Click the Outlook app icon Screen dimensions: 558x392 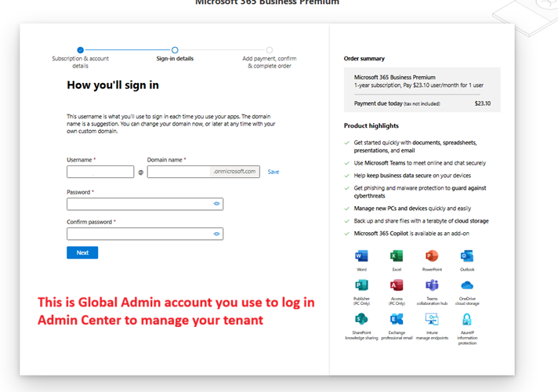pyautogui.click(x=467, y=256)
